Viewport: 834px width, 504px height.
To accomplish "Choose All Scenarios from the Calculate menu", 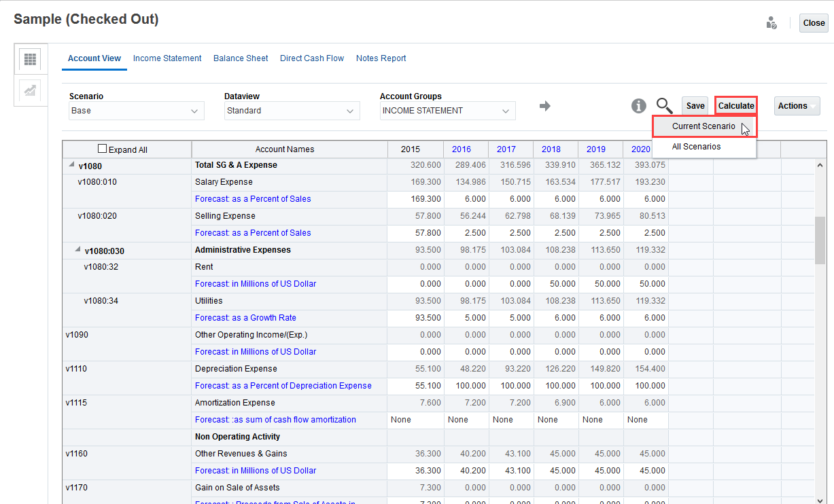I will pyautogui.click(x=696, y=146).
